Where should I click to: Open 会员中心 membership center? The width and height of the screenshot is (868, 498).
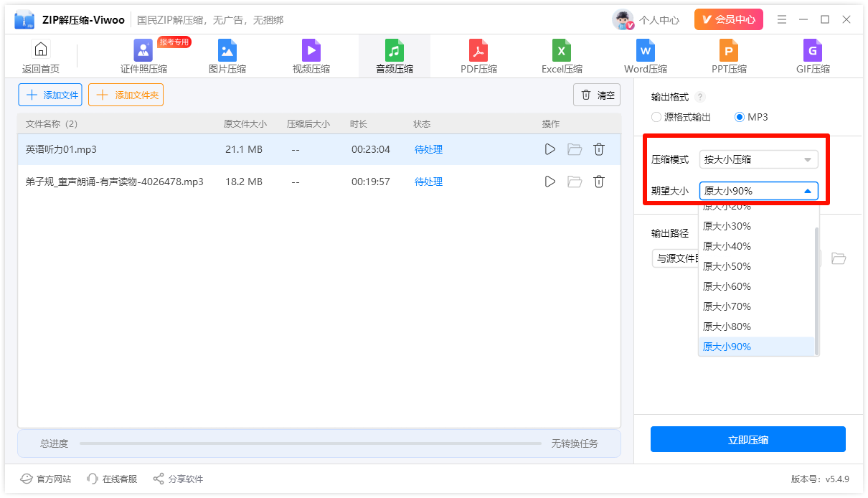coord(728,19)
